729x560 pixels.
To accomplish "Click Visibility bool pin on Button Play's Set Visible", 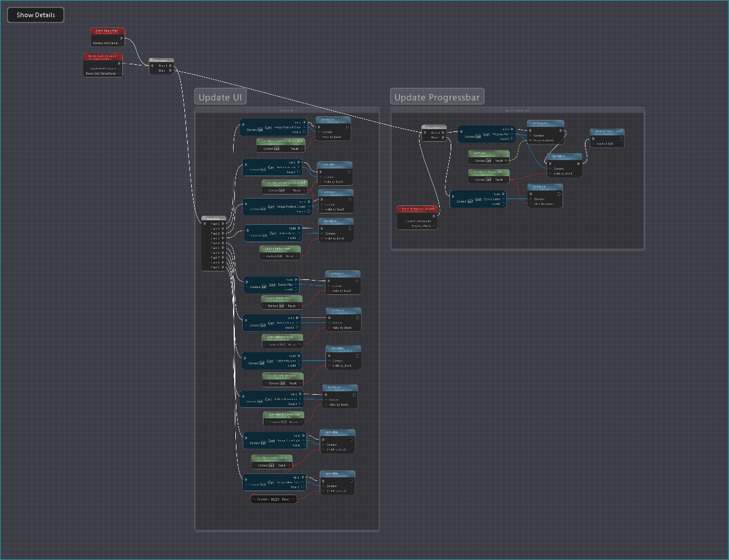I will tap(329, 291).
